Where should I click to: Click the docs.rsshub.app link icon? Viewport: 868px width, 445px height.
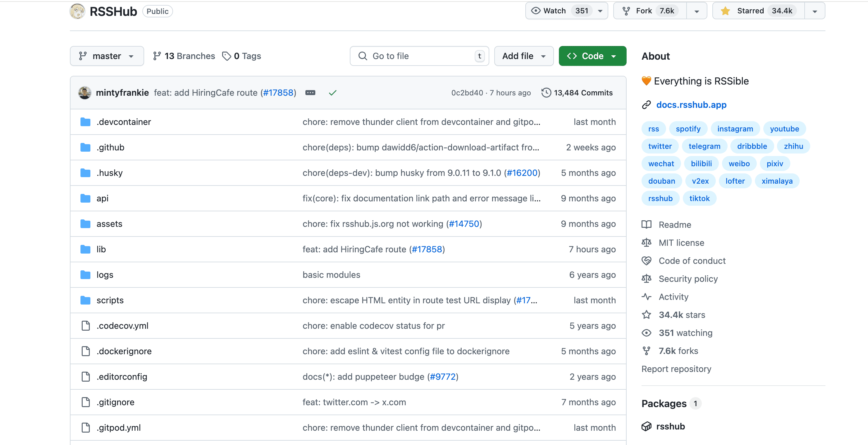pos(646,105)
